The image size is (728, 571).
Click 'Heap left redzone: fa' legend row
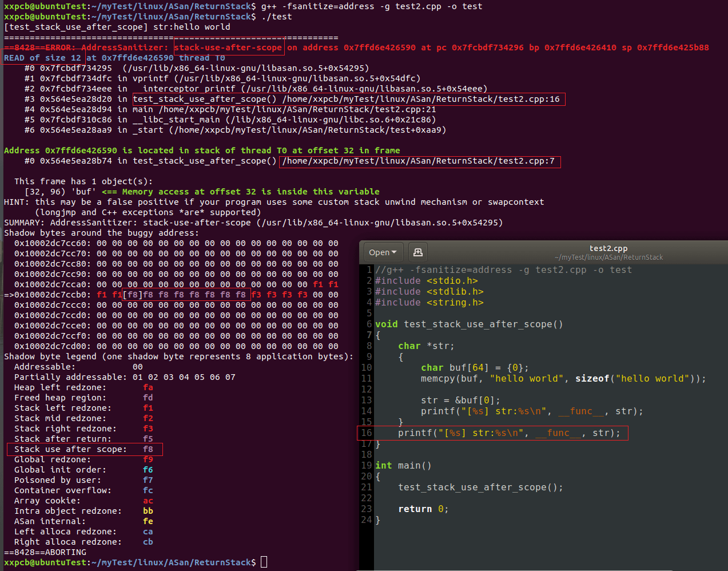click(83, 387)
